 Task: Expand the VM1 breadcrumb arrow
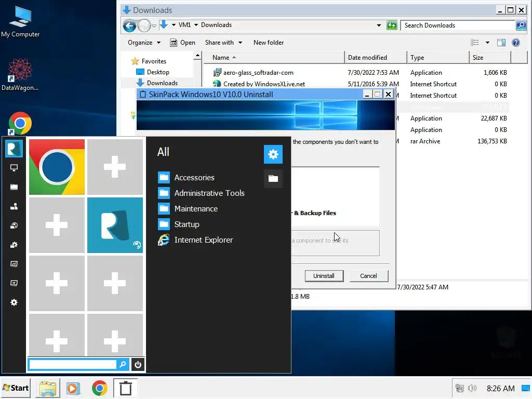point(196,25)
